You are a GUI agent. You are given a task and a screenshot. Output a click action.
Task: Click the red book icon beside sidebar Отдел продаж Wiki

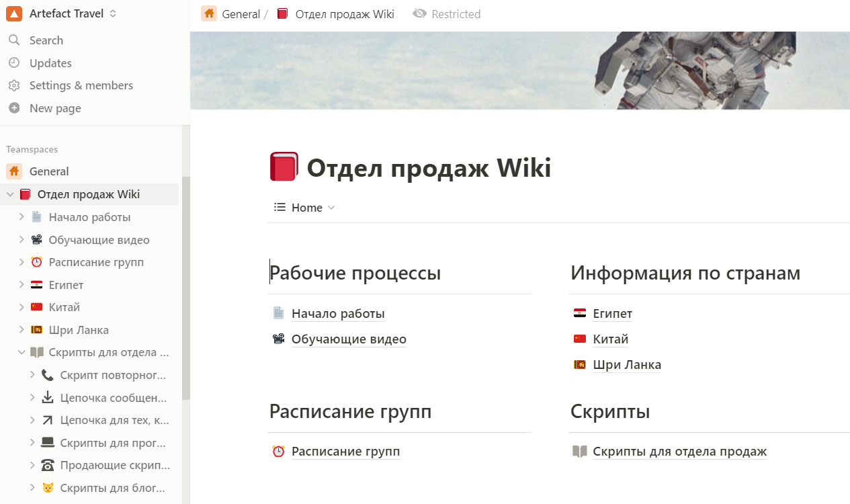25,194
